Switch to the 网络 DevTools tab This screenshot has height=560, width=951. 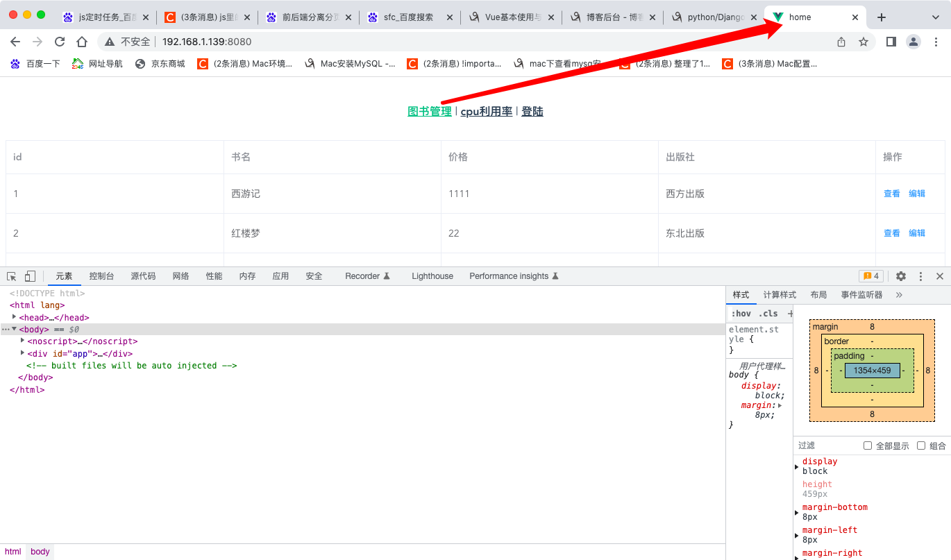coord(180,276)
